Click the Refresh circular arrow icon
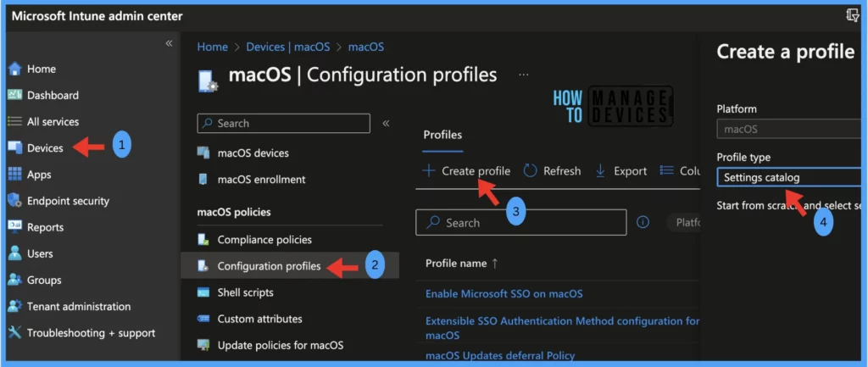The height and width of the screenshot is (367, 868). click(x=531, y=171)
